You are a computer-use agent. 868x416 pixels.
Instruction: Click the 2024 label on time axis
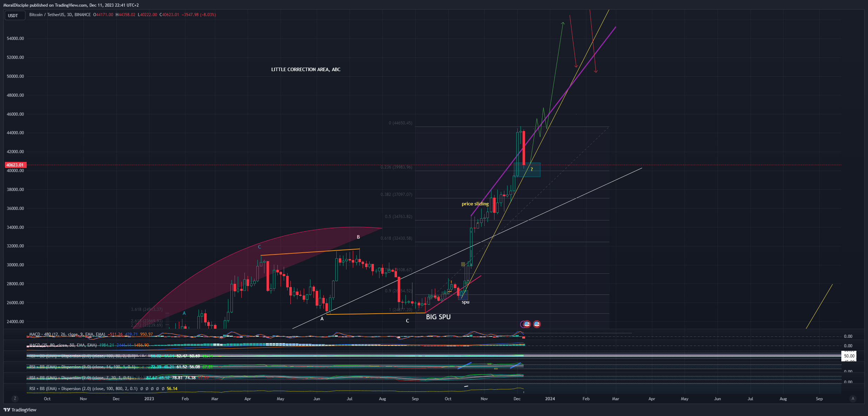[550, 399]
